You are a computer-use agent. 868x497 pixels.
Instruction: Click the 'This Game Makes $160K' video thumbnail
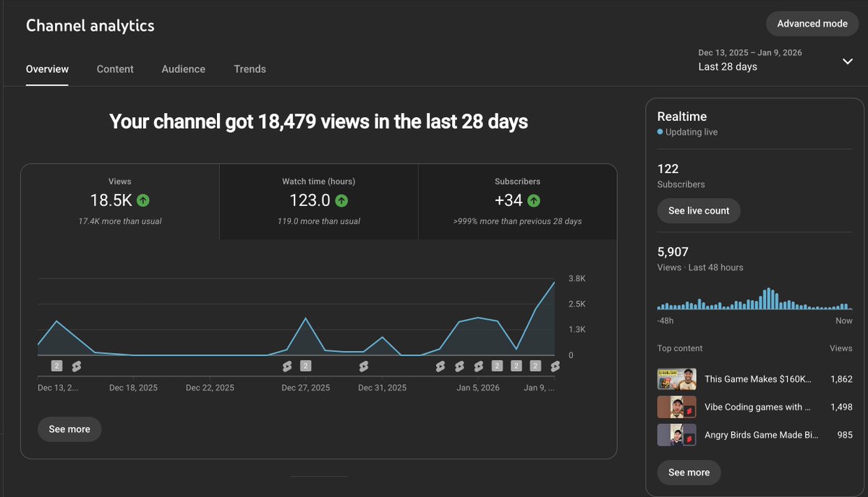(676, 378)
